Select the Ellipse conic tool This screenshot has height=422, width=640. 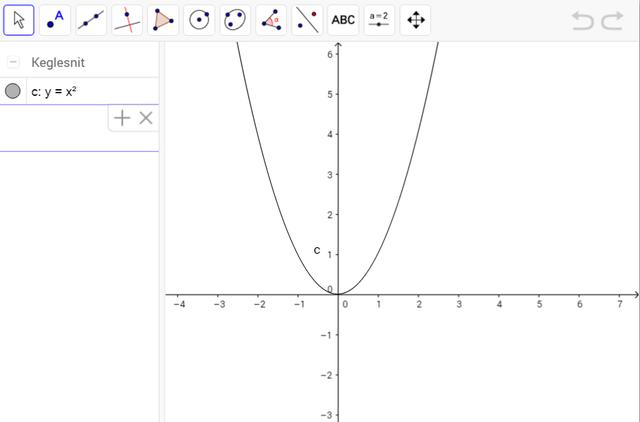235,20
